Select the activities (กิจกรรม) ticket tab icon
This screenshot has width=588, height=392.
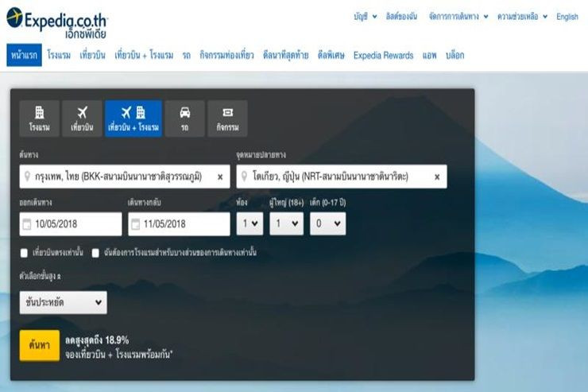[227, 113]
